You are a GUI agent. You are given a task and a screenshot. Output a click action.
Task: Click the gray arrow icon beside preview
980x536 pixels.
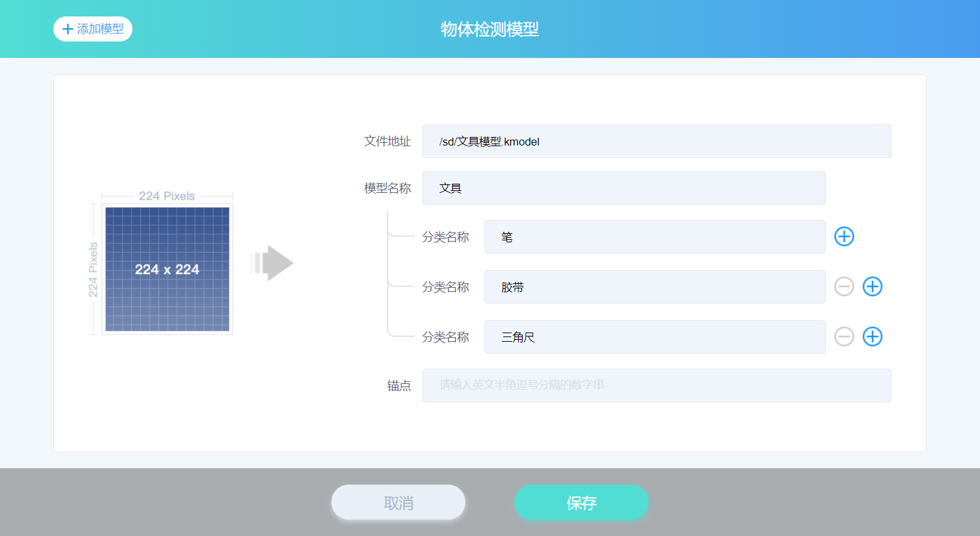click(x=272, y=263)
